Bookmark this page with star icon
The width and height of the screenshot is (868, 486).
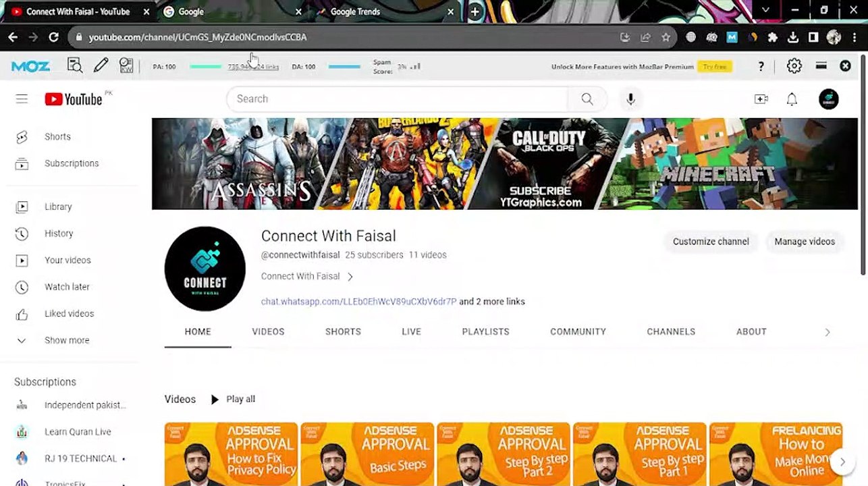coord(666,37)
